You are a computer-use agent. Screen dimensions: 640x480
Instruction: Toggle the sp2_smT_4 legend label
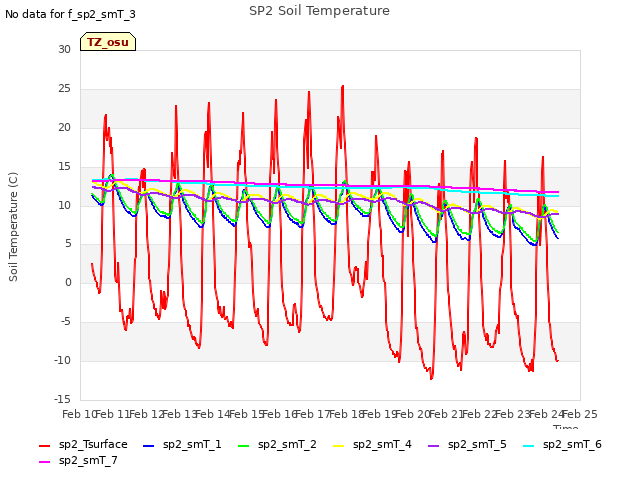(x=382, y=444)
